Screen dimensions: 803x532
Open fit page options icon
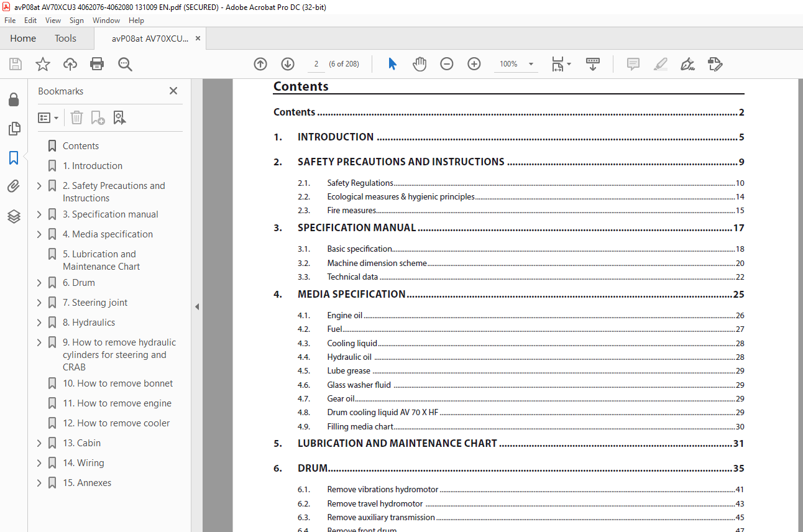point(561,64)
